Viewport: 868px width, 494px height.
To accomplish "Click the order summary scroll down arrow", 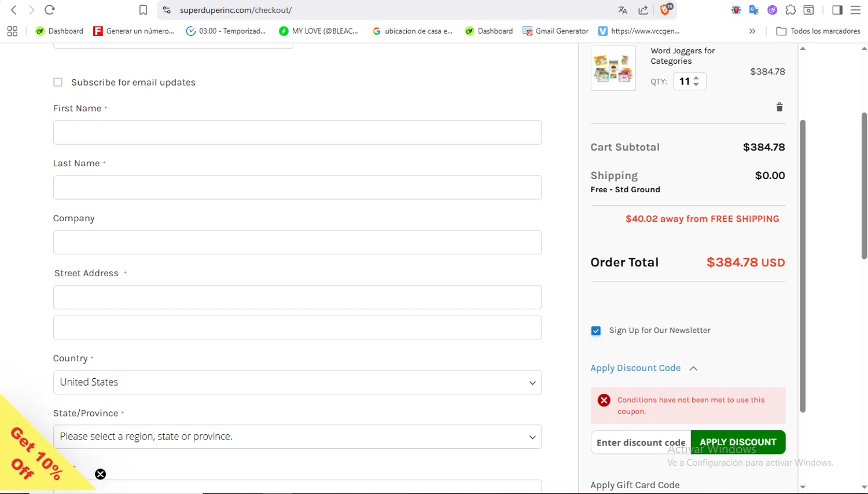I will click(x=803, y=488).
